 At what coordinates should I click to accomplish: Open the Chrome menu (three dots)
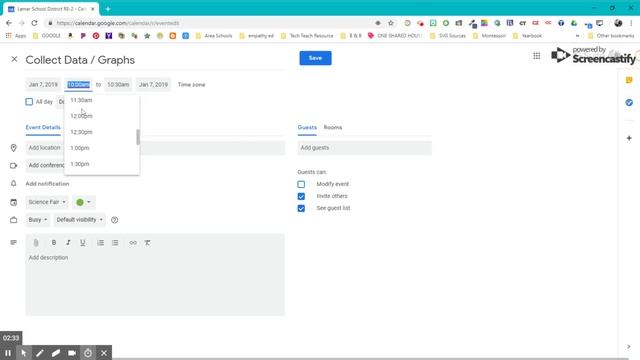coord(631,23)
